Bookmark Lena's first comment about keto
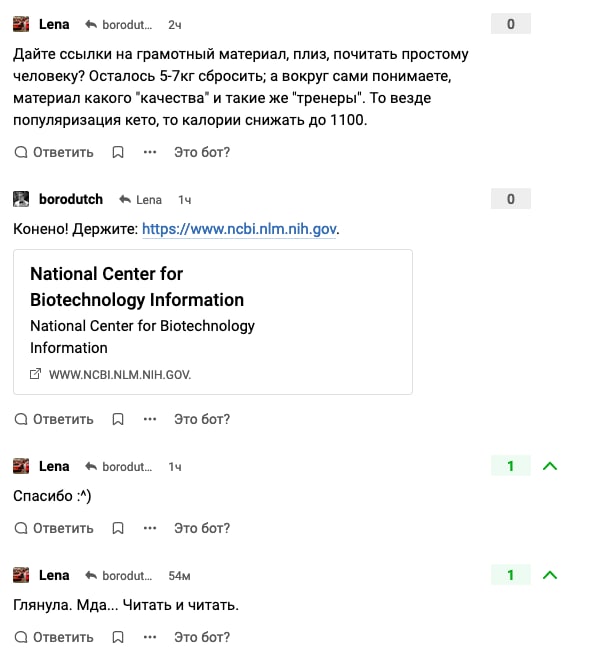This screenshot has height=663, width=596. pos(118,152)
